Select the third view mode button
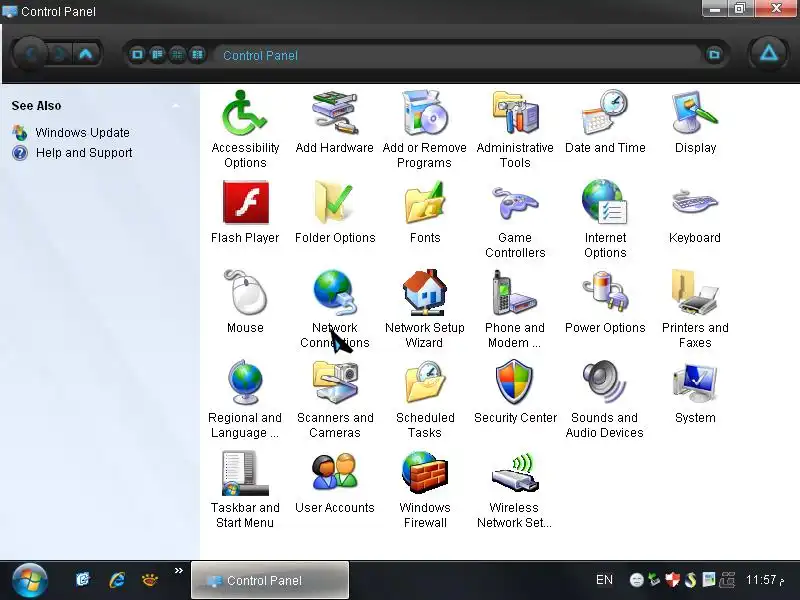 coord(177,54)
